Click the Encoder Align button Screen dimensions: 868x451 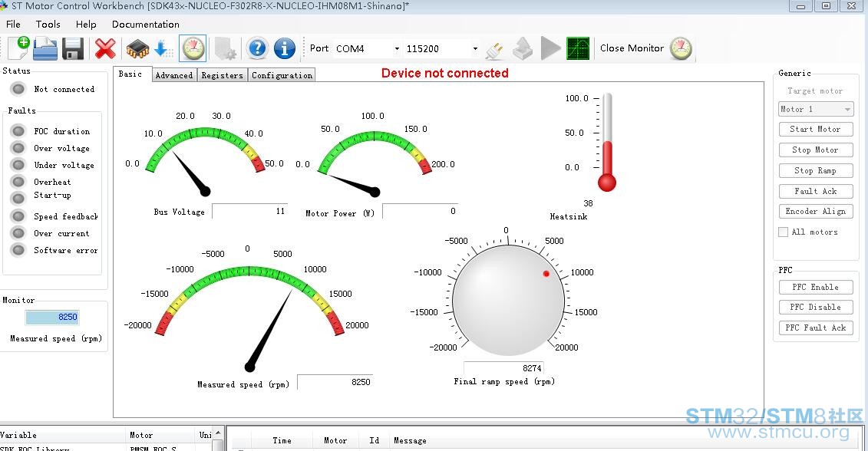coord(815,212)
